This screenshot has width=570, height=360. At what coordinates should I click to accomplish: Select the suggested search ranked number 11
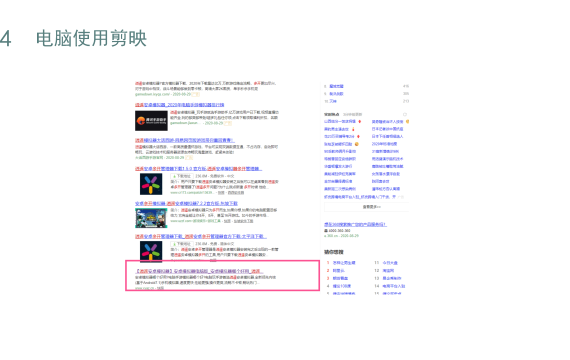(390, 263)
